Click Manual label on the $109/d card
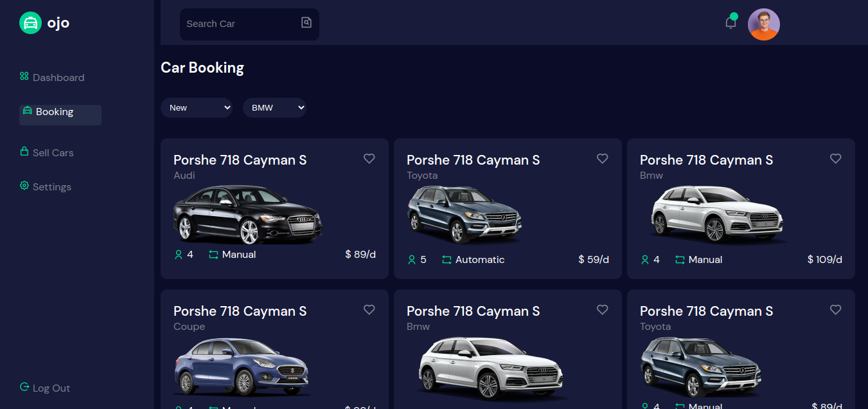868x409 pixels. (705, 260)
